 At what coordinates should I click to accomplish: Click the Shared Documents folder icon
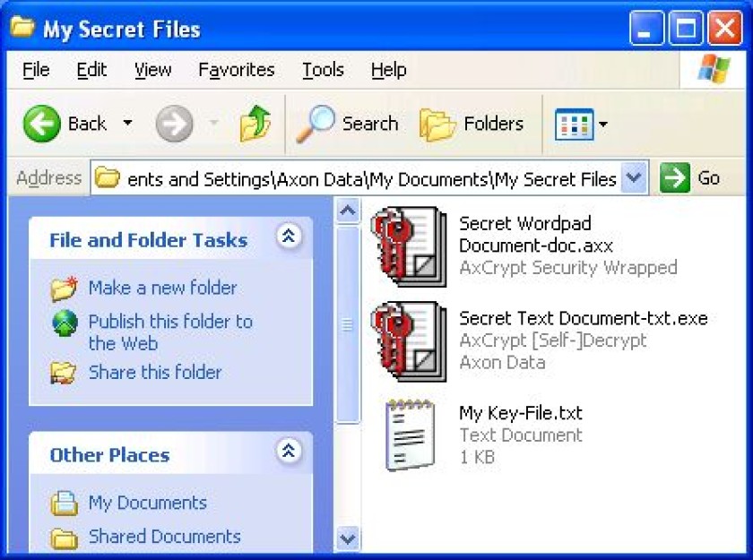click(65, 538)
